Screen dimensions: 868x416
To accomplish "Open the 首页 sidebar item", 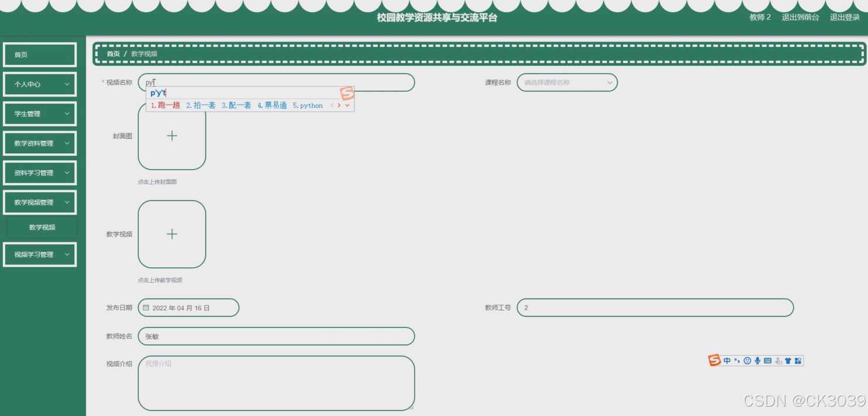I will (x=40, y=54).
